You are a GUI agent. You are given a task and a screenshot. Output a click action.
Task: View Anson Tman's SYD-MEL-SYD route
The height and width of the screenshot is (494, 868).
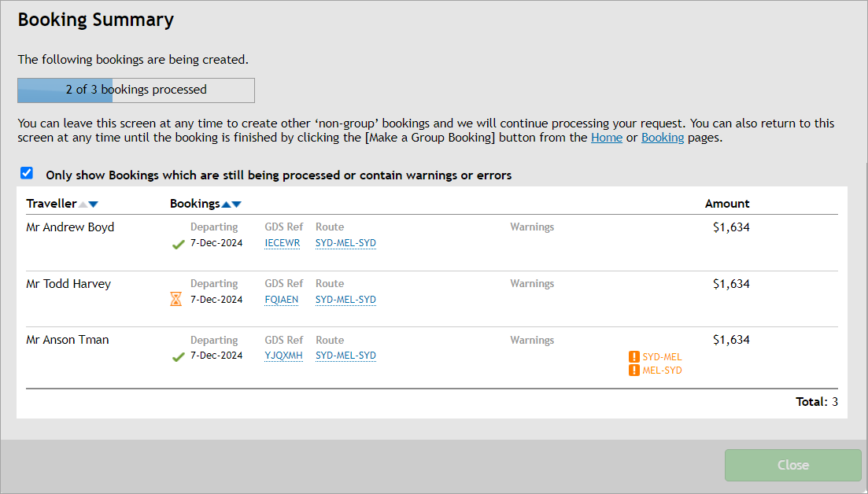345,356
